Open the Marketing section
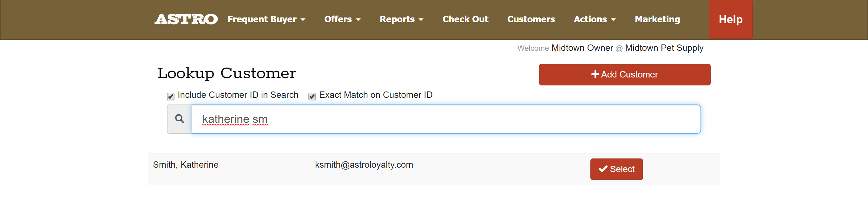This screenshot has width=868, height=215. click(x=657, y=19)
